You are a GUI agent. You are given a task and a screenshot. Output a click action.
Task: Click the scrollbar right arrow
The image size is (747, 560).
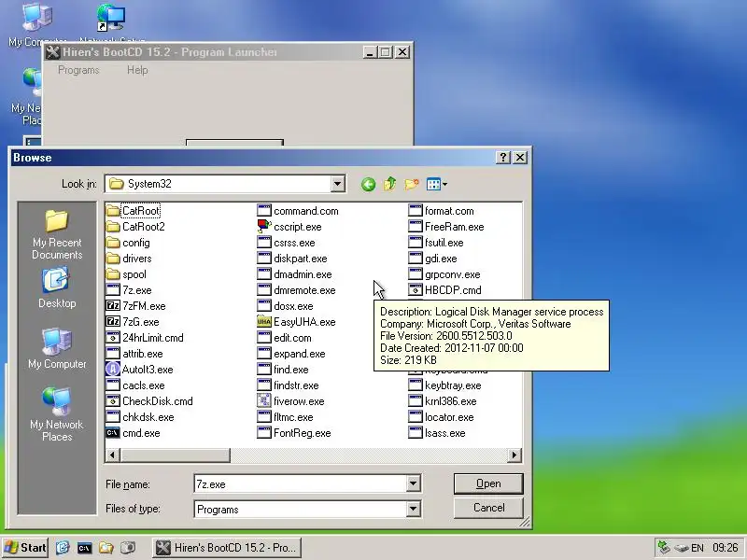514,455
